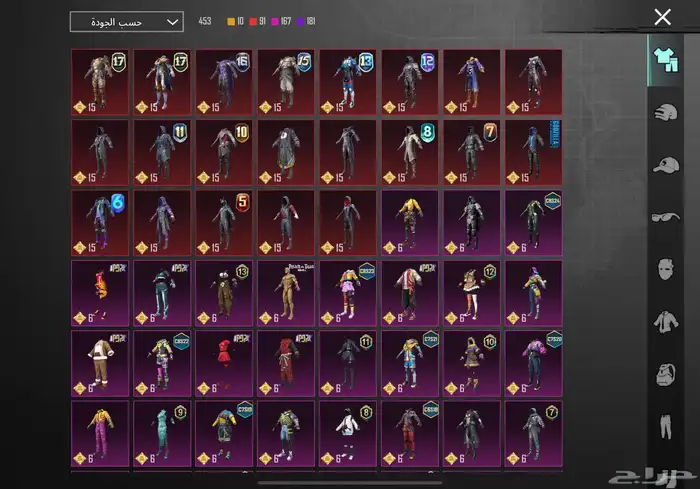
Task: Open the sunglasses category in sidebar
Action: pyautogui.click(x=663, y=217)
